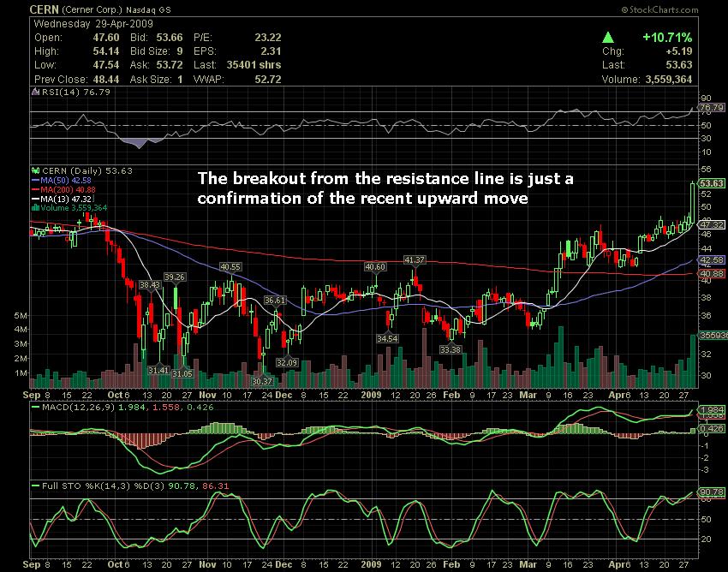Click the VWAP value 52.72
This screenshot has height=572, width=728.
(268, 80)
